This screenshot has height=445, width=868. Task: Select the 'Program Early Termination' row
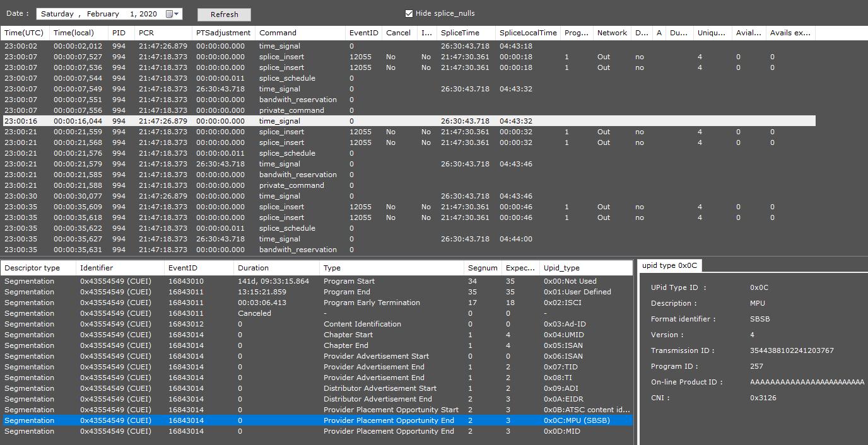[317, 303]
